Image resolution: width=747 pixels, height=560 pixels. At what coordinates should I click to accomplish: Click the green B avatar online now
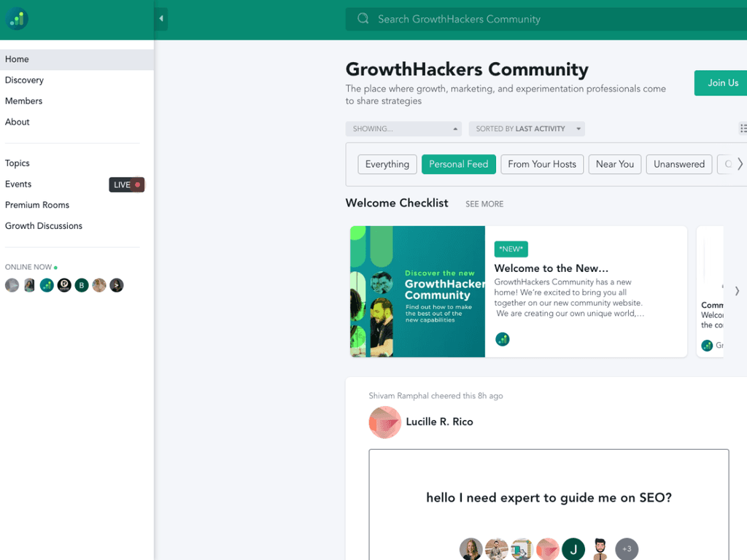[x=82, y=285]
